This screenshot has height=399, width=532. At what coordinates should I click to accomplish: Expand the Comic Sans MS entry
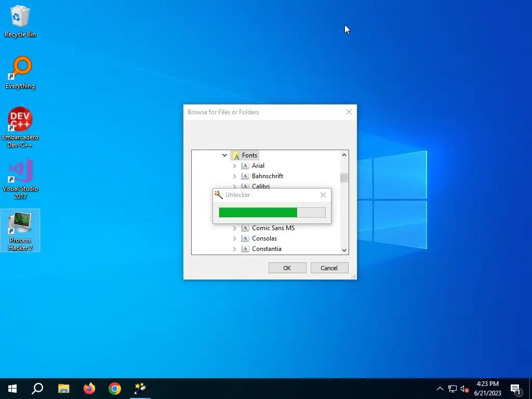[x=234, y=228]
